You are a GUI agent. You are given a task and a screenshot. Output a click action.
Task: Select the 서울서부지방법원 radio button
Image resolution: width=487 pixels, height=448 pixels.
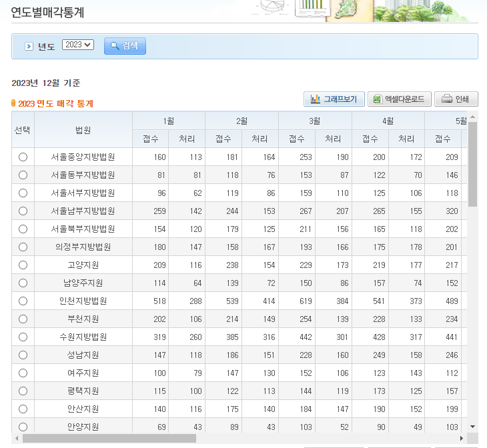23,193
